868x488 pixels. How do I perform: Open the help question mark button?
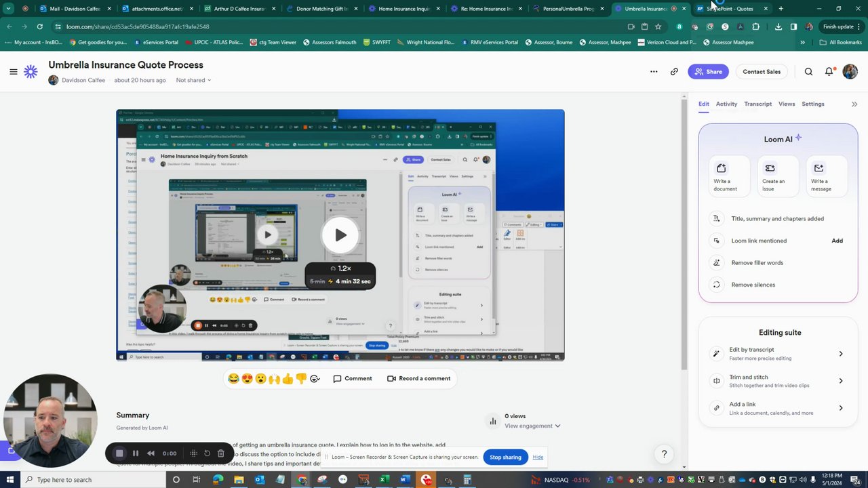pos(664,454)
